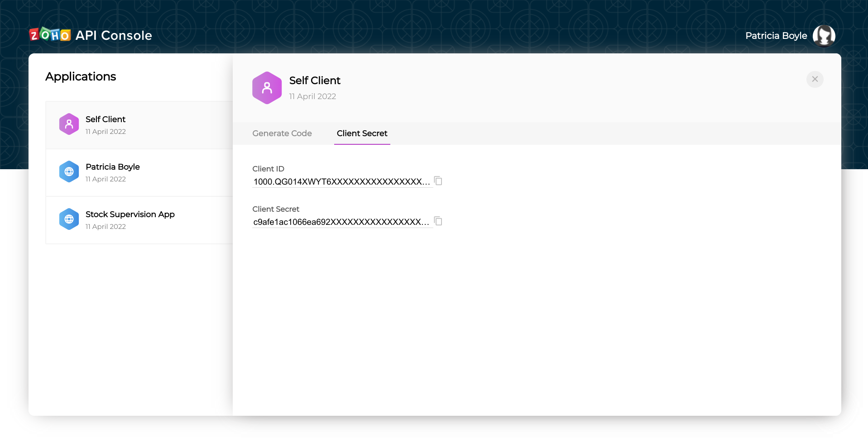The image size is (868, 447).
Task: Click the date under Self Client in list
Action: (x=106, y=132)
